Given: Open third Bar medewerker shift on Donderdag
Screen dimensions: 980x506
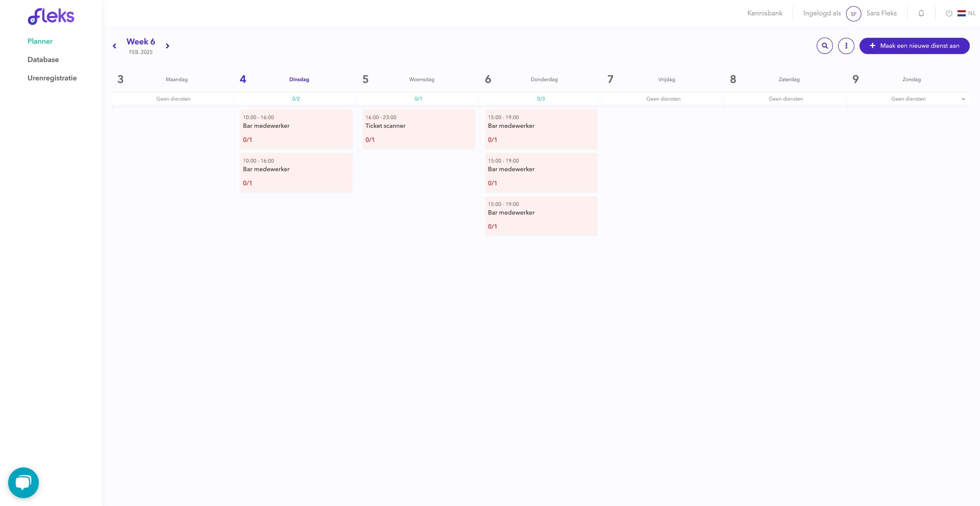Looking at the screenshot, I should (x=541, y=215).
